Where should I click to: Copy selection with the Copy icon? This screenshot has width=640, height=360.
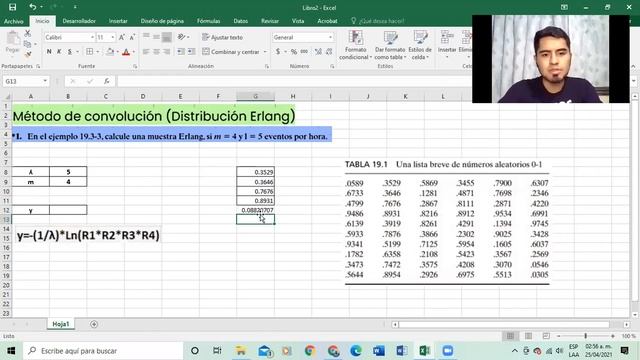tap(28, 44)
